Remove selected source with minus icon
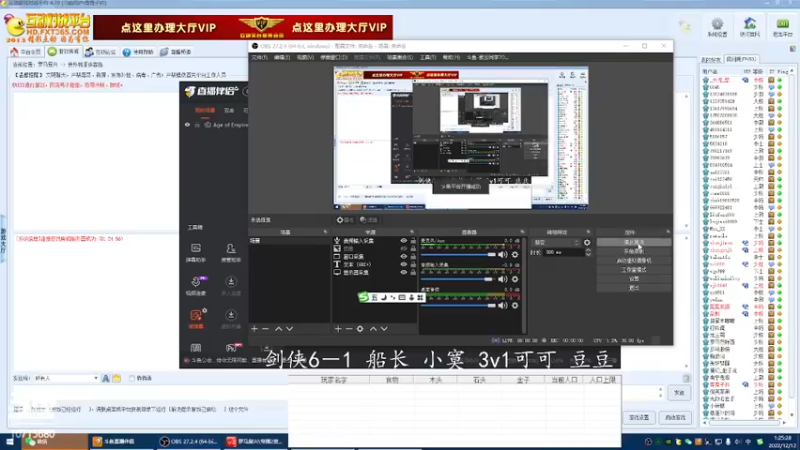 [x=349, y=329]
